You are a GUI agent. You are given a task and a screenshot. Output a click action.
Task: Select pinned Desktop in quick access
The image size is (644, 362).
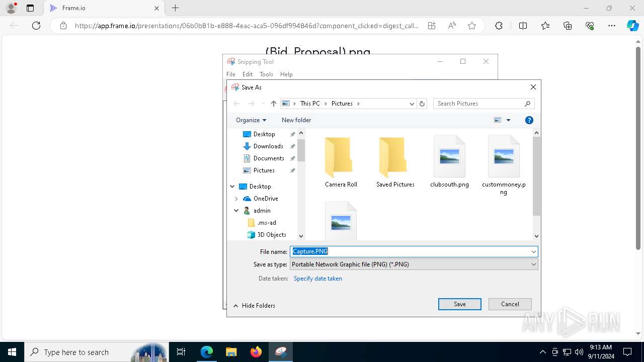(264, 134)
